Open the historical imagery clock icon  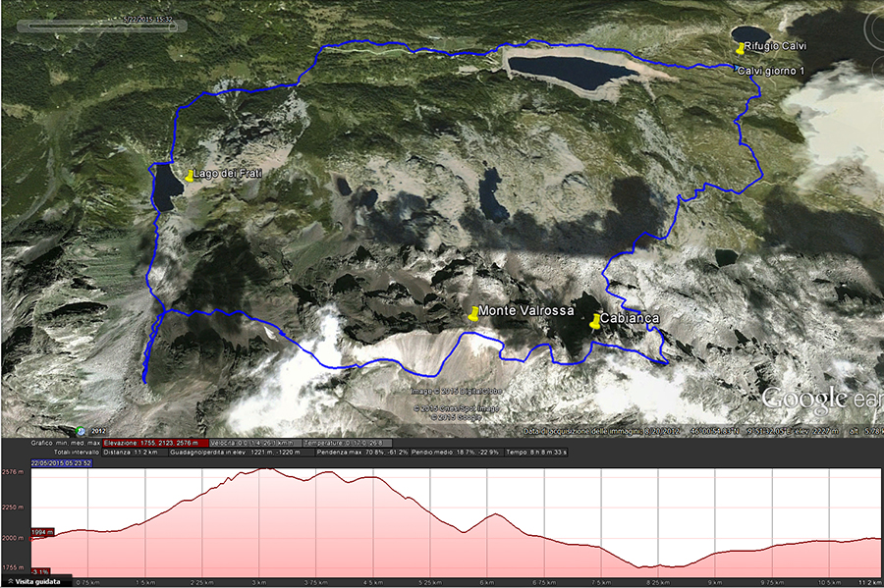point(81,431)
